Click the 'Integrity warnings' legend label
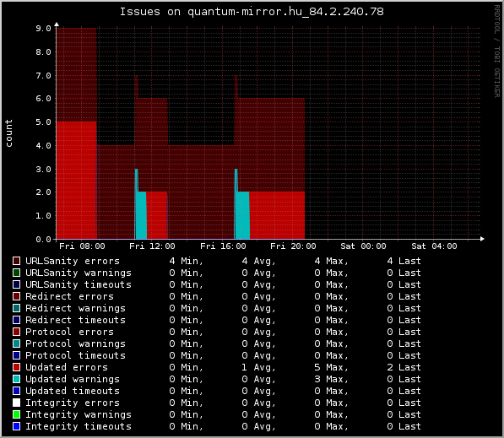The image size is (504, 438). (x=79, y=414)
